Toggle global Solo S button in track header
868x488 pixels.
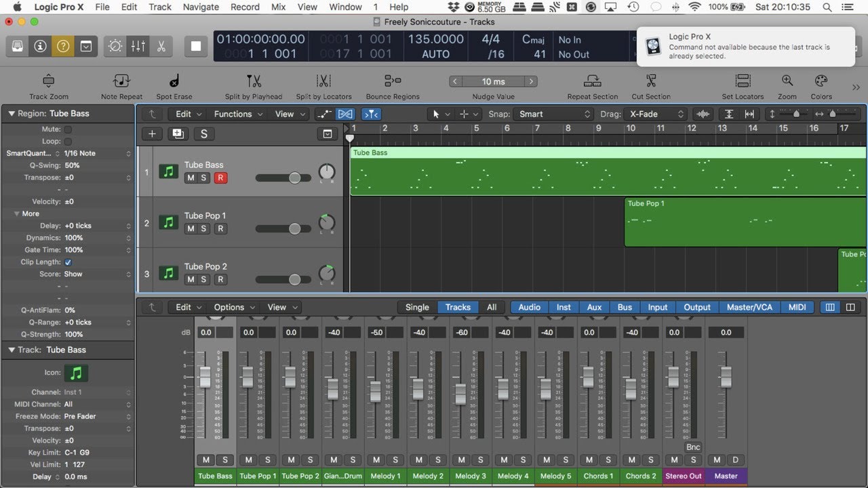click(204, 134)
